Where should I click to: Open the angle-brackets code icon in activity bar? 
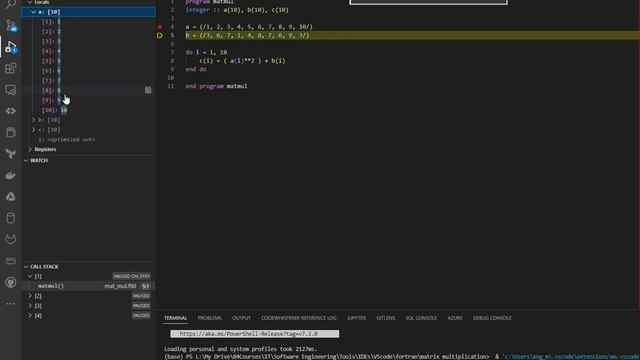pyautogui.click(x=11, y=111)
